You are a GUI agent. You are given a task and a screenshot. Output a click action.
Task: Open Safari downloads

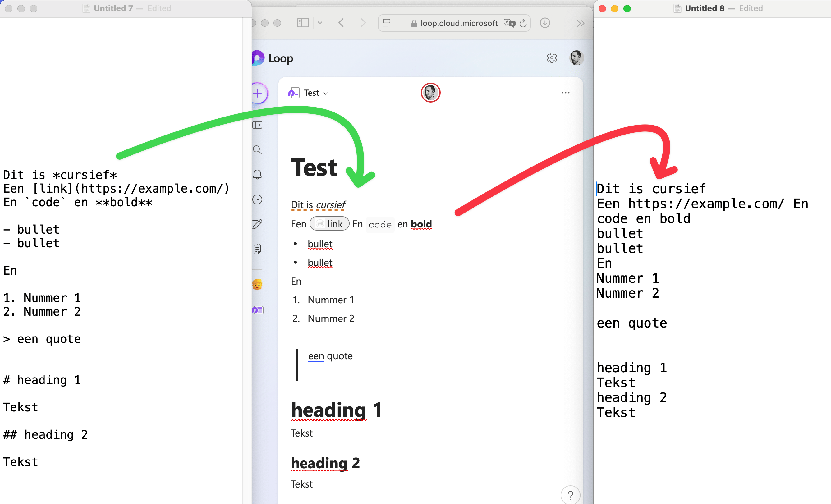point(545,23)
